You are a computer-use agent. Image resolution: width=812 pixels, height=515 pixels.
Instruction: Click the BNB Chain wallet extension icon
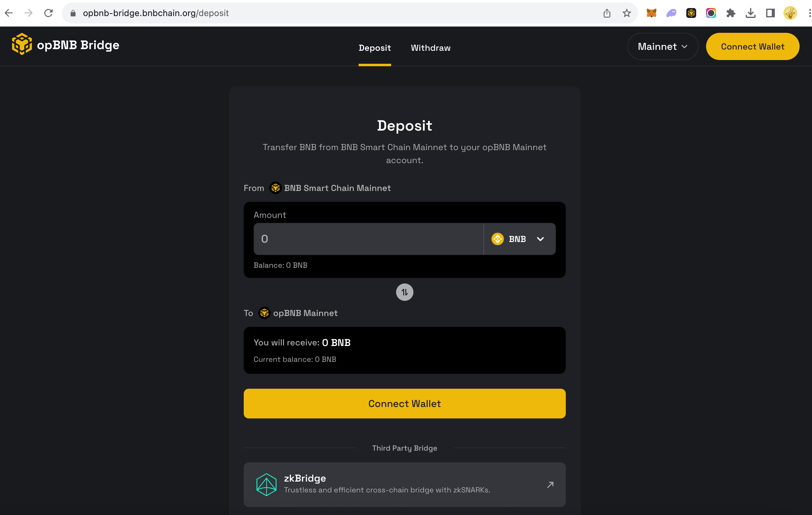coord(691,13)
